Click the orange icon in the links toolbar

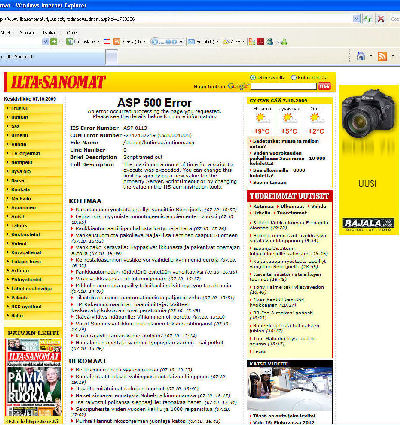coord(116,42)
